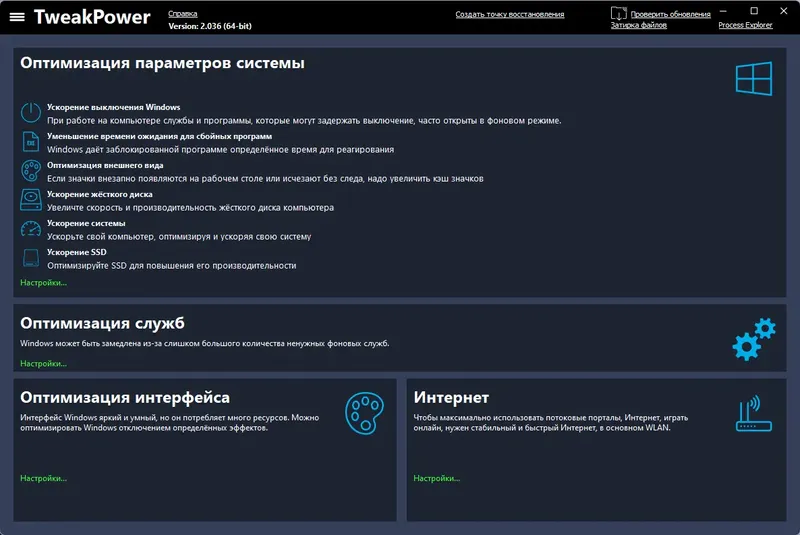Open Настройки under system parameters optimization
Screen dimensions: 800x535
[43, 283]
